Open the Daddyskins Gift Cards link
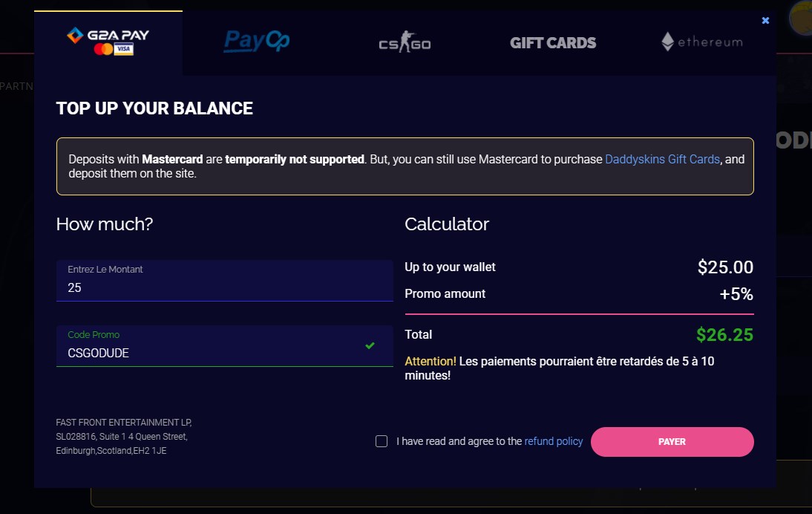The image size is (812, 514). (662, 159)
